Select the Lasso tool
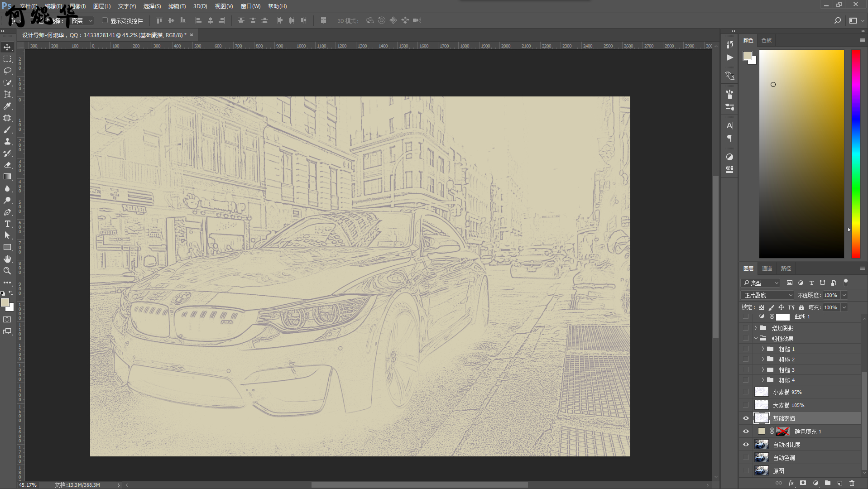 [x=7, y=71]
